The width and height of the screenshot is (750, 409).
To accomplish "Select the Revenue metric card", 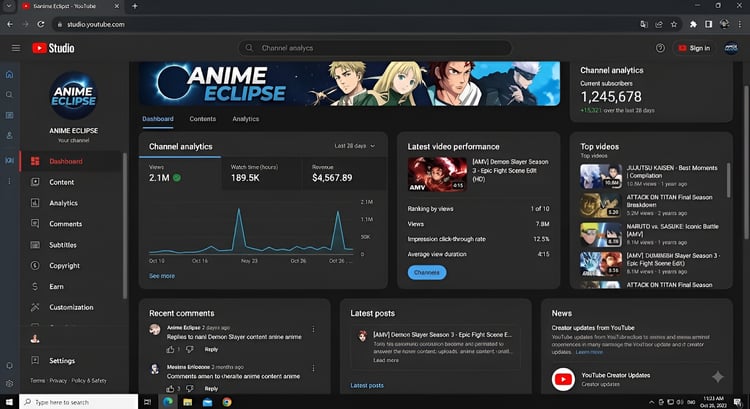I will [344, 173].
